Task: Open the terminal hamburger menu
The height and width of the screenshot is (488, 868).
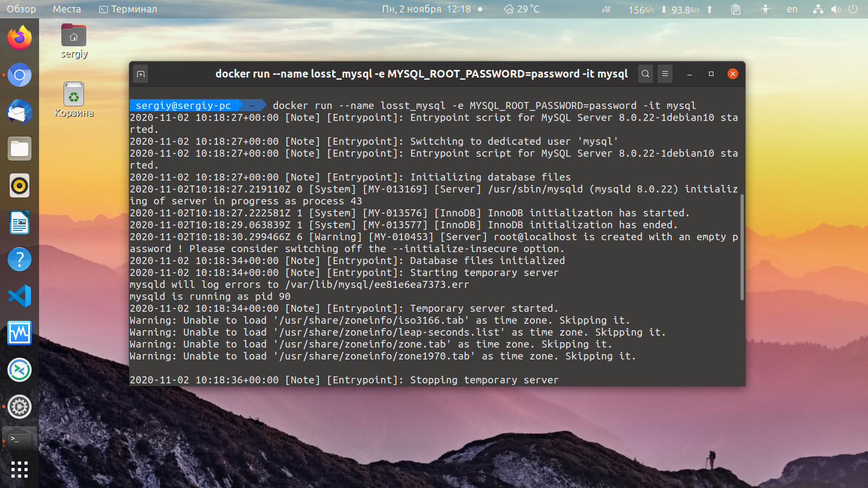Action: click(x=665, y=74)
